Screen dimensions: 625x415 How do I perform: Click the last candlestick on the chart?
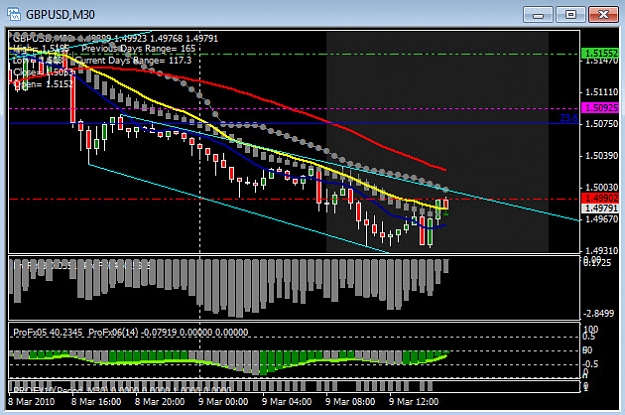pos(446,203)
